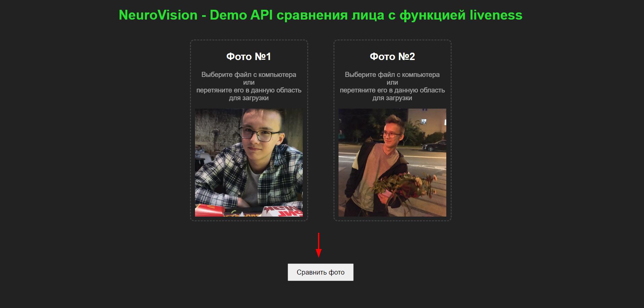This screenshot has height=308, width=644.
Task: Open the Фото №1 uploaded image preview
Action: [x=249, y=162]
